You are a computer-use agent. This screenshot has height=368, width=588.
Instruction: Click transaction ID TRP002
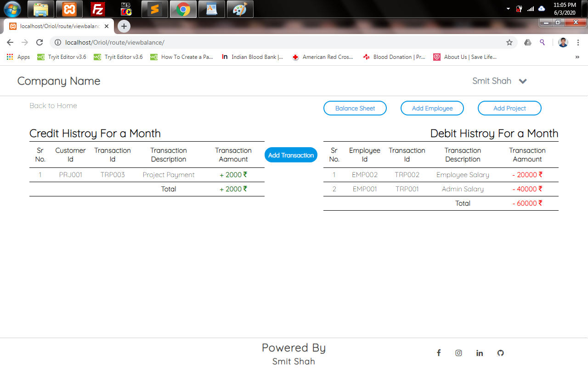coord(407,175)
